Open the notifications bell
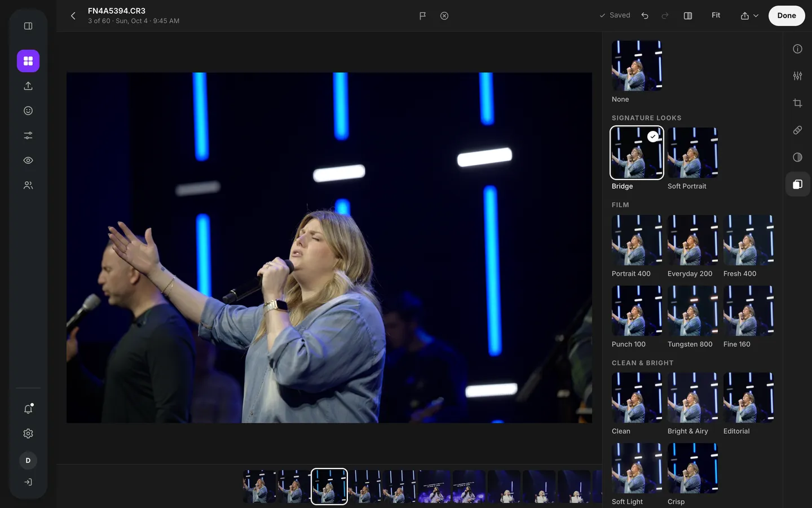The image size is (812, 508). click(28, 409)
